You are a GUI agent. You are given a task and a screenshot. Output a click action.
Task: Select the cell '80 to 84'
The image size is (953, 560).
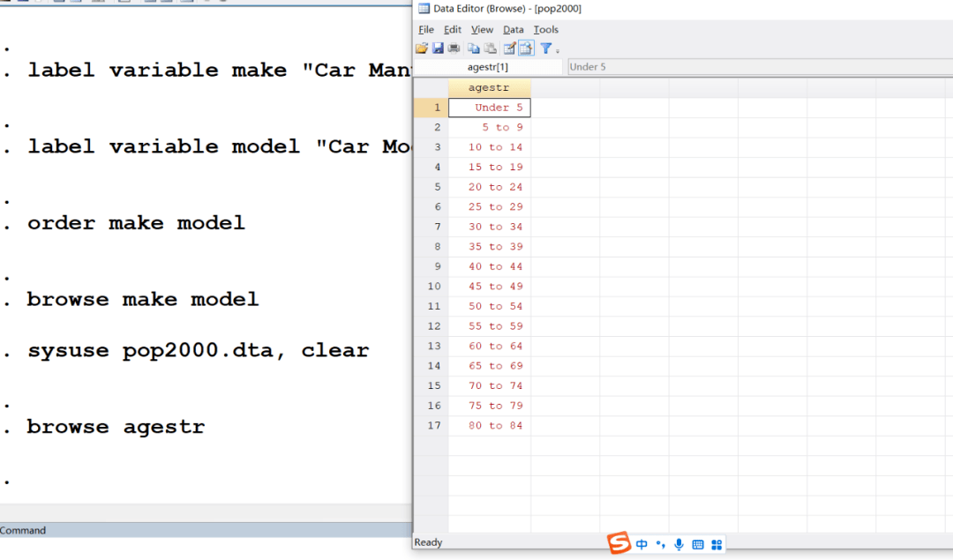coord(489,426)
